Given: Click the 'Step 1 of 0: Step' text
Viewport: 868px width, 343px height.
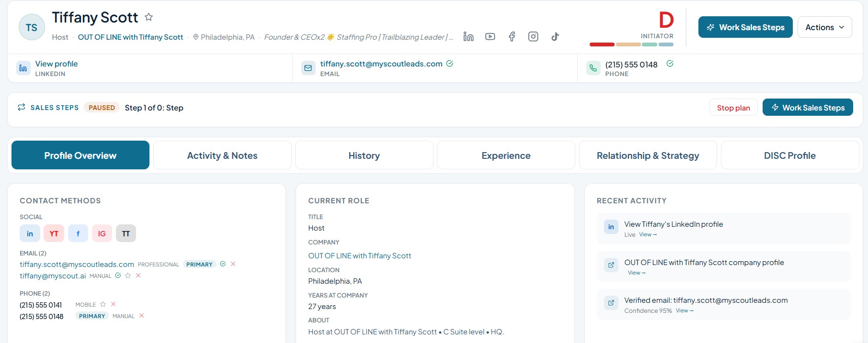Looking at the screenshot, I should click(x=154, y=108).
